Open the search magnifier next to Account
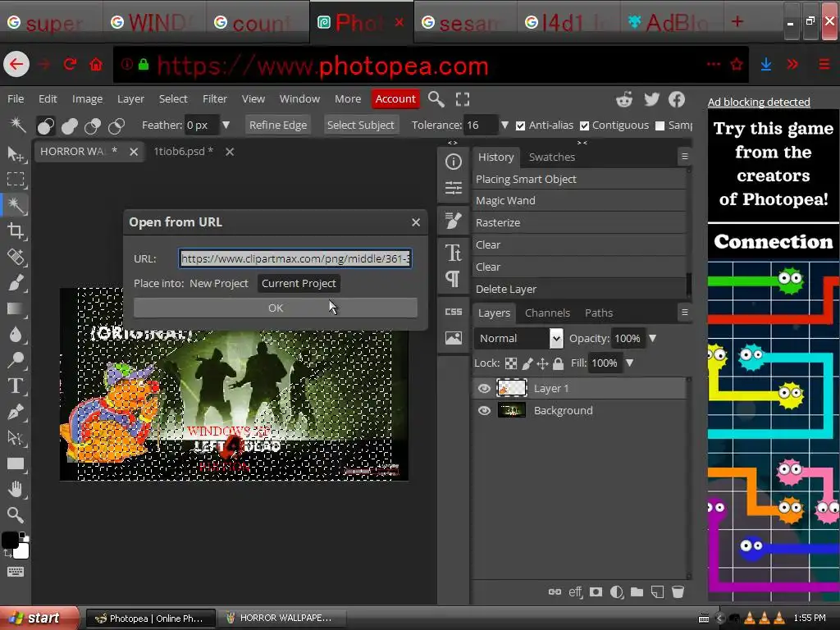This screenshot has width=840, height=630. [436, 99]
